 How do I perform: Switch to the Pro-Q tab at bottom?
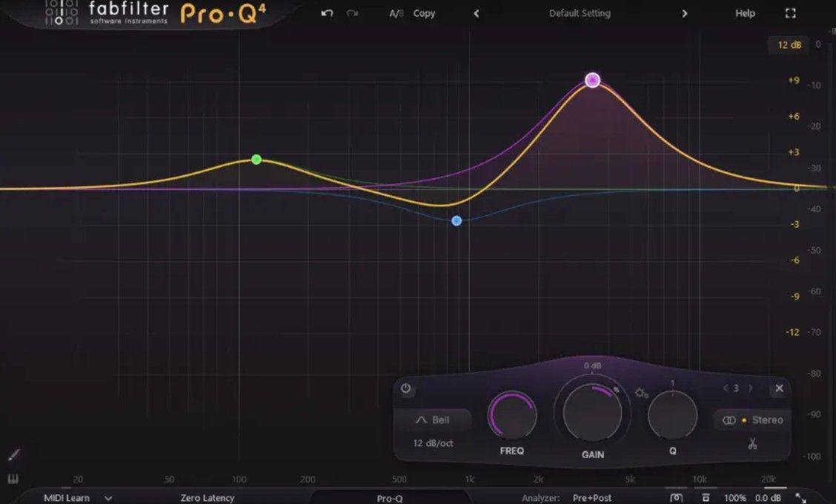(x=391, y=498)
